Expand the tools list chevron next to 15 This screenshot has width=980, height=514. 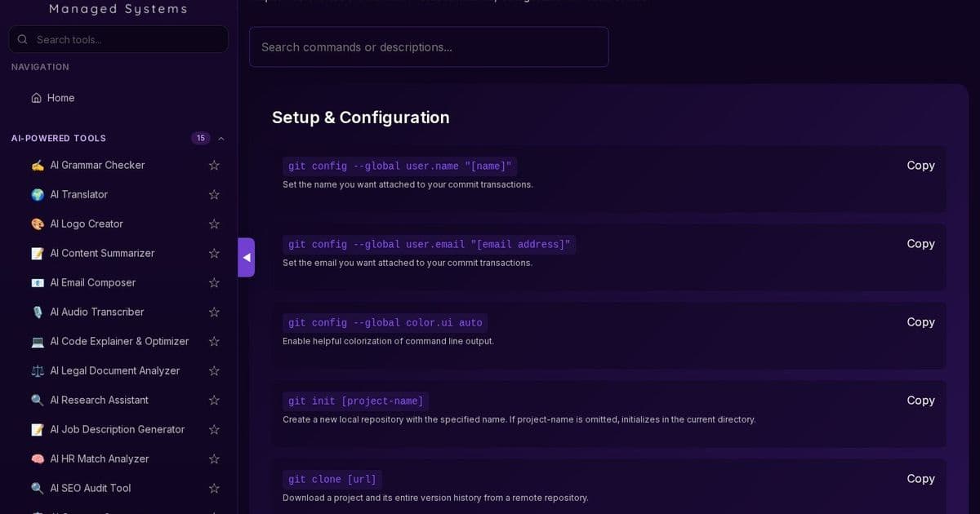[220, 138]
